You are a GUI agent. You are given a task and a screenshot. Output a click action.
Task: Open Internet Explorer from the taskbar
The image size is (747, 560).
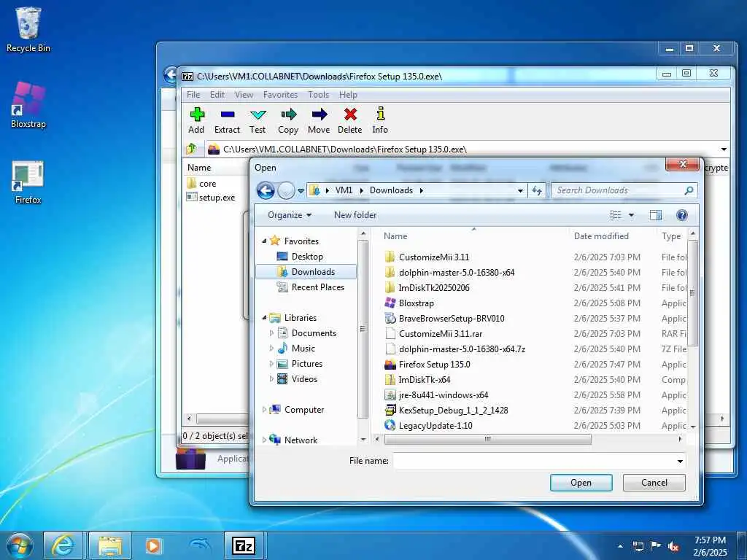[63, 545]
